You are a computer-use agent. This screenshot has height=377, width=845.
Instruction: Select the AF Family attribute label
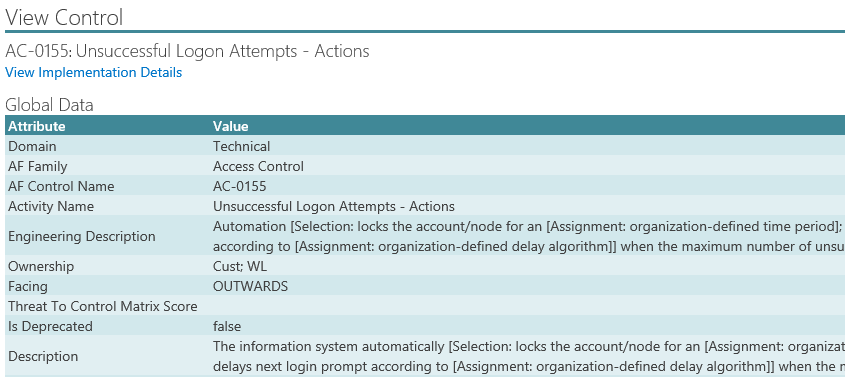[38, 166]
